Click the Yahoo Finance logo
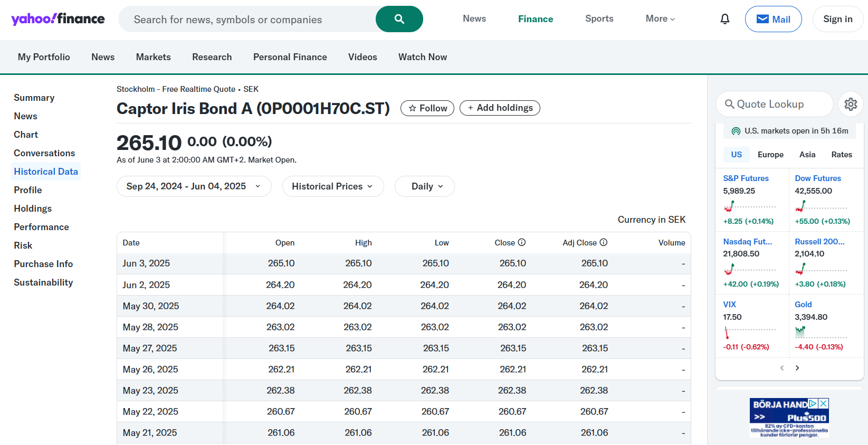This screenshot has width=868, height=445. click(x=58, y=19)
